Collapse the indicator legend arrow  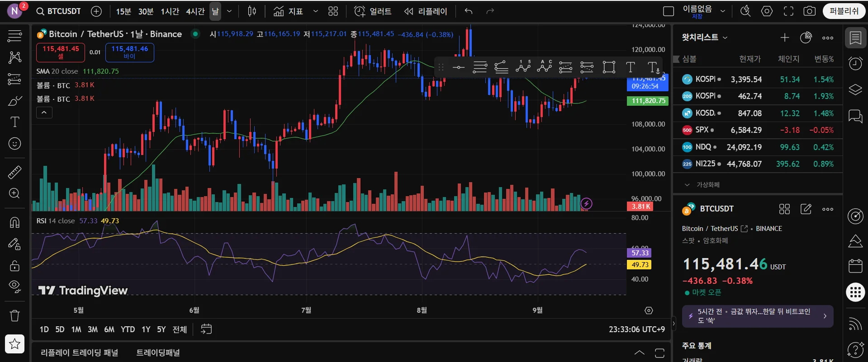tap(44, 113)
